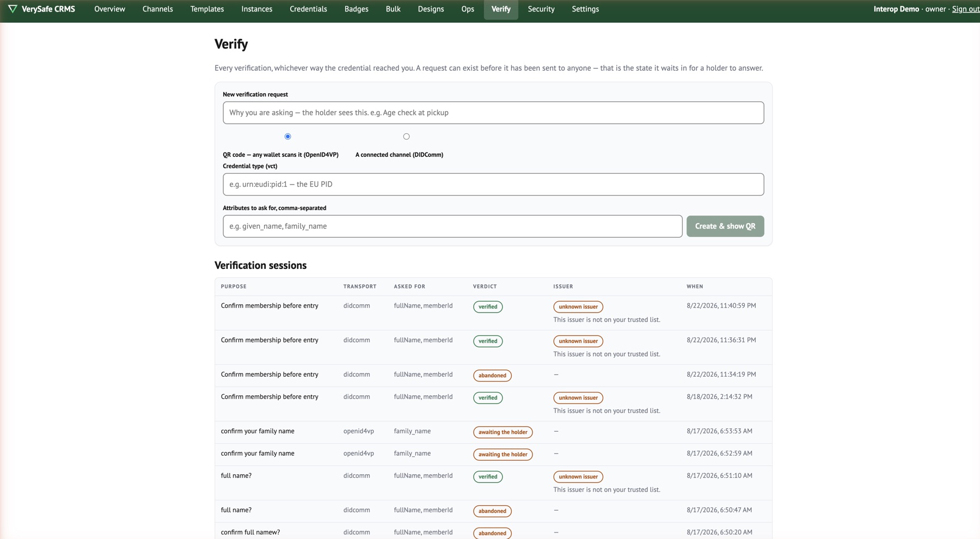Select the connected channel DIDComm radio button
Screen dimensions: 980x539
(x=406, y=137)
